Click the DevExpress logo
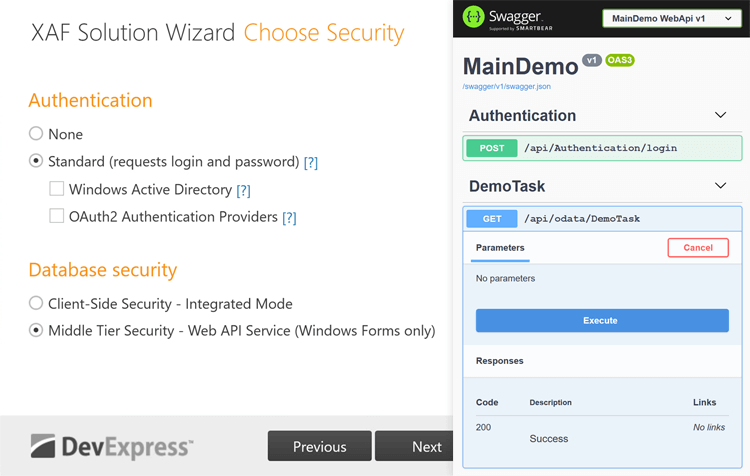The width and height of the screenshot is (750, 476). tap(111, 446)
